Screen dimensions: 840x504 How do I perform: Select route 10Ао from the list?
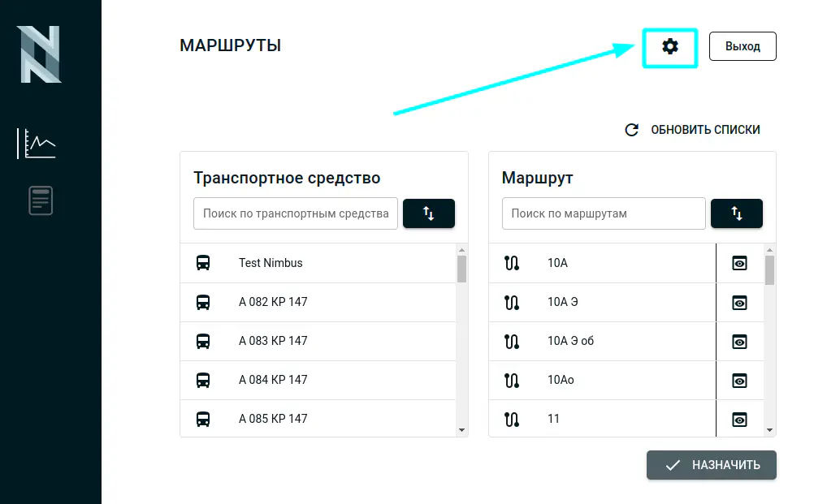[561, 380]
